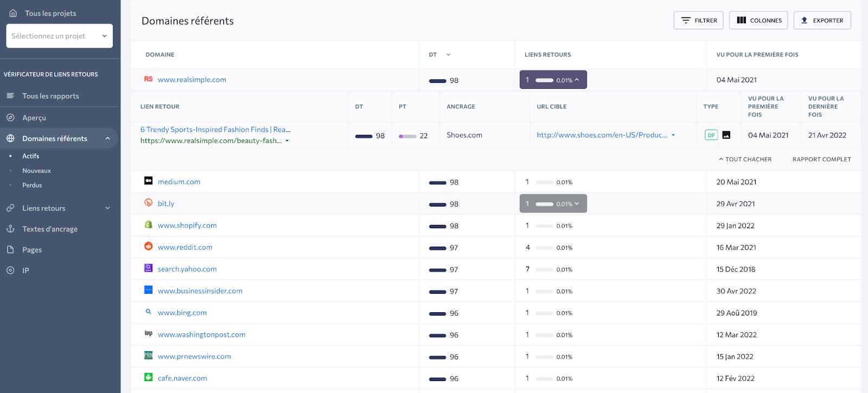Click the realsimple.com RS favicon
This screenshot has width=868, height=393.
(148, 79)
